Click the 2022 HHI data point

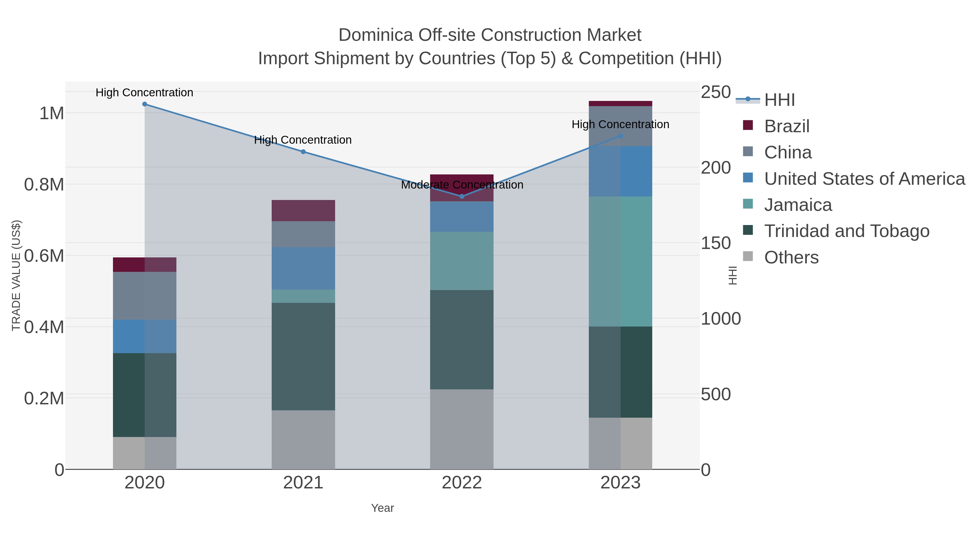(x=462, y=197)
